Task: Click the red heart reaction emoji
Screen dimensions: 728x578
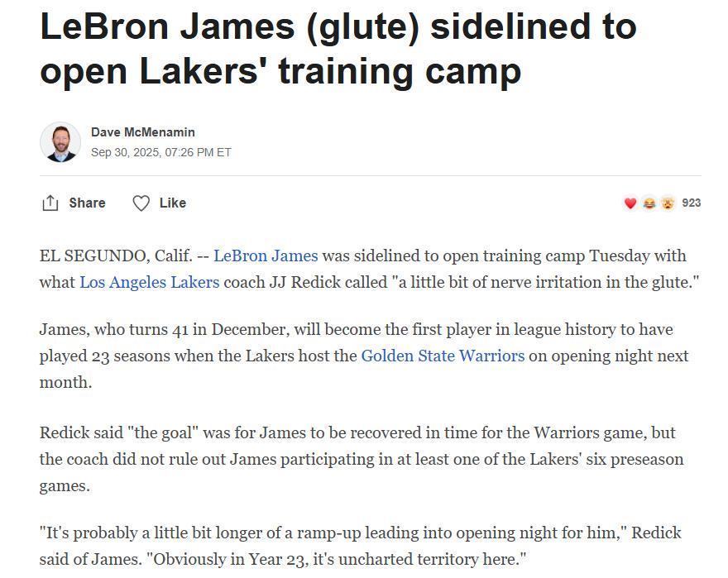Action: pyautogui.click(x=630, y=203)
